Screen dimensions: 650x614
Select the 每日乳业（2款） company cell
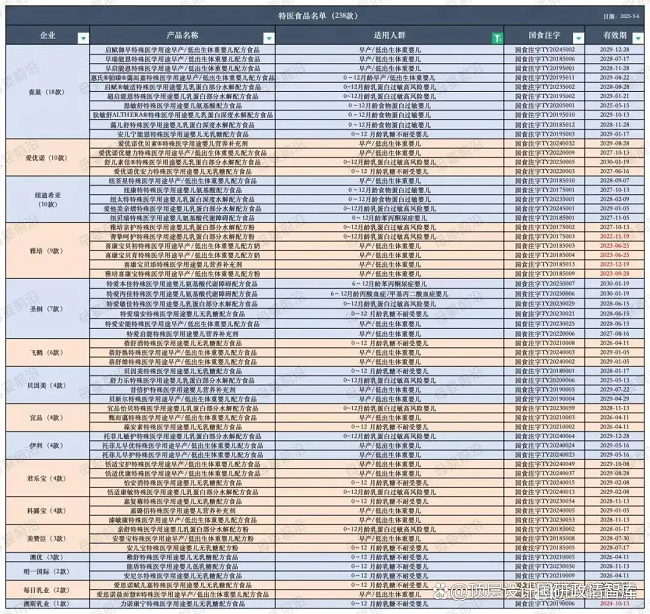(x=48, y=590)
